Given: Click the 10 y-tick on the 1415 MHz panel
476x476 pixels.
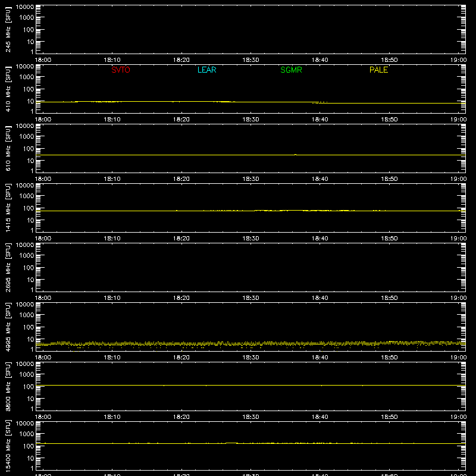Looking at the screenshot, I should pyautogui.click(x=30, y=220).
